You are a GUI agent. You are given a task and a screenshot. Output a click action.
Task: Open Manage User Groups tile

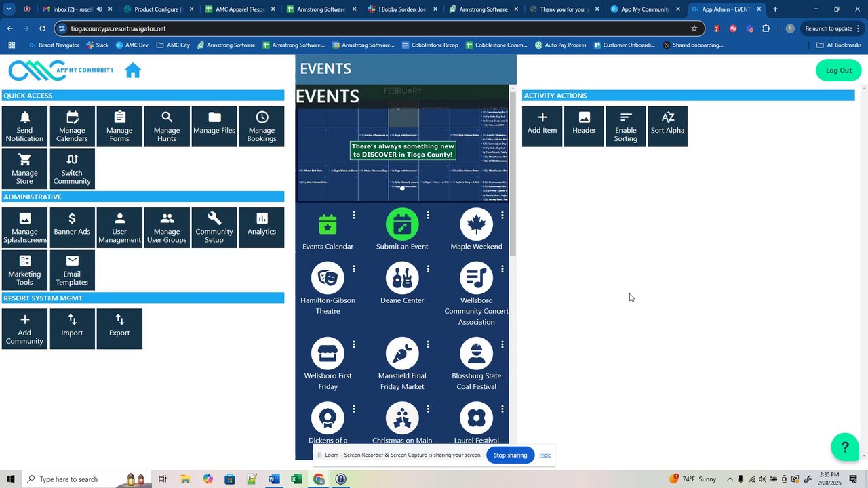(167, 228)
